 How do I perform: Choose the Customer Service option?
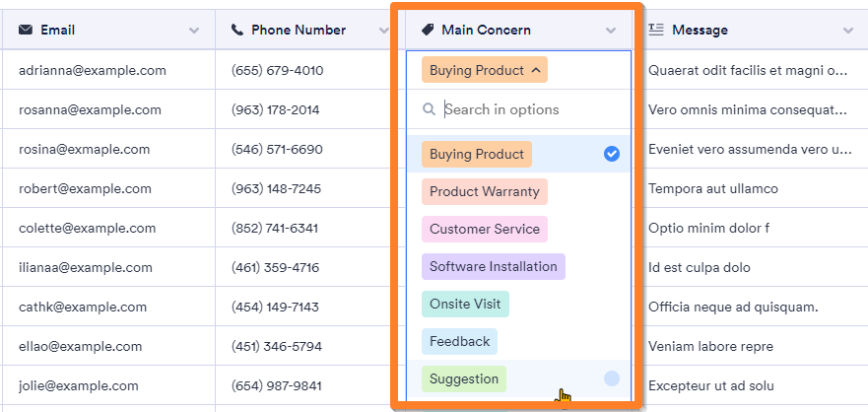[485, 229]
